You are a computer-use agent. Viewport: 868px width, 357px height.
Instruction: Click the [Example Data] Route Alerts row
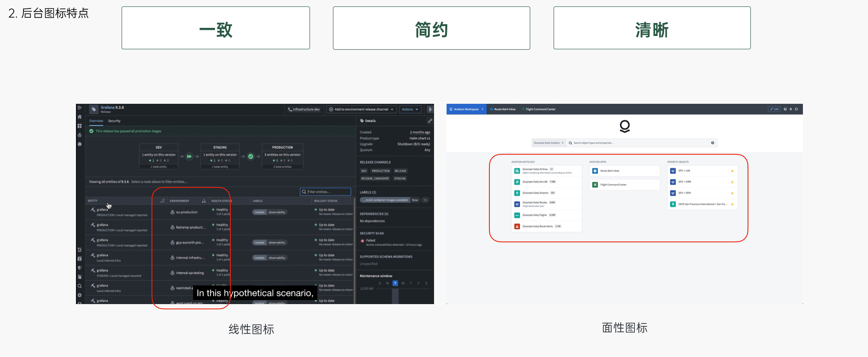(547, 227)
